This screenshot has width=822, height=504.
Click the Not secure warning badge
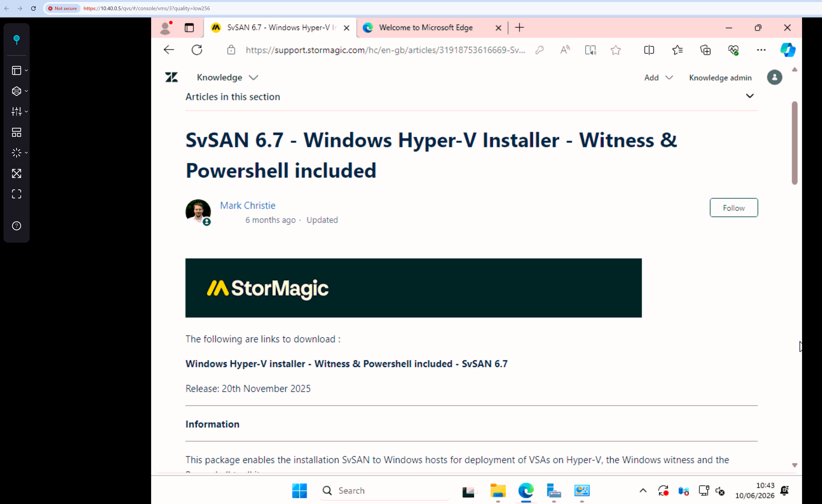[63, 8]
